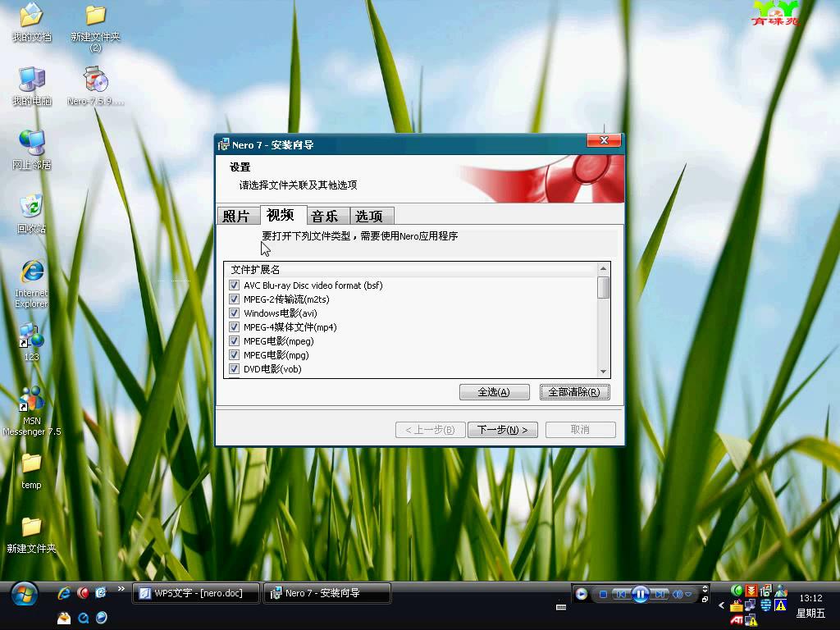Skip to previous track in media toolbar
The height and width of the screenshot is (630, 840).
click(x=622, y=594)
